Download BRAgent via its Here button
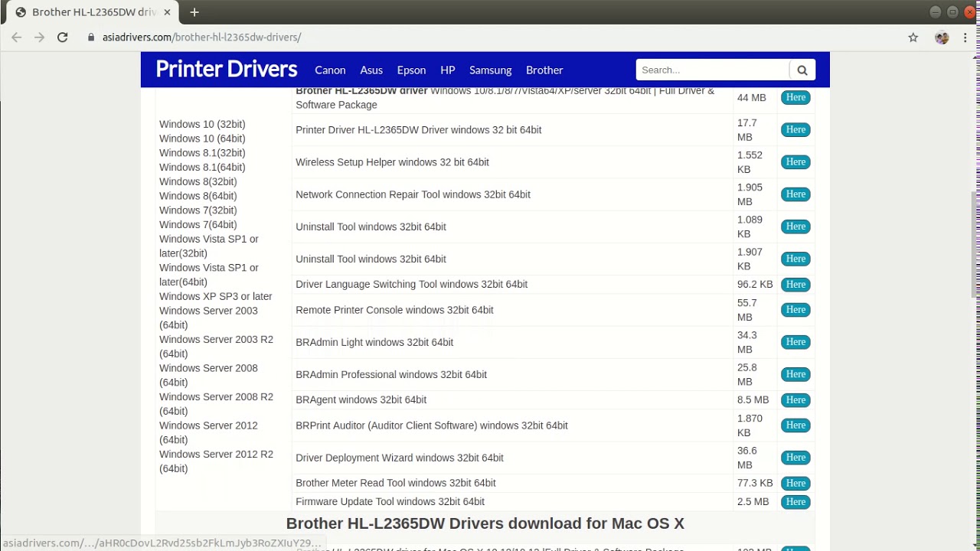Viewport: 980px width, 551px height. (x=795, y=399)
